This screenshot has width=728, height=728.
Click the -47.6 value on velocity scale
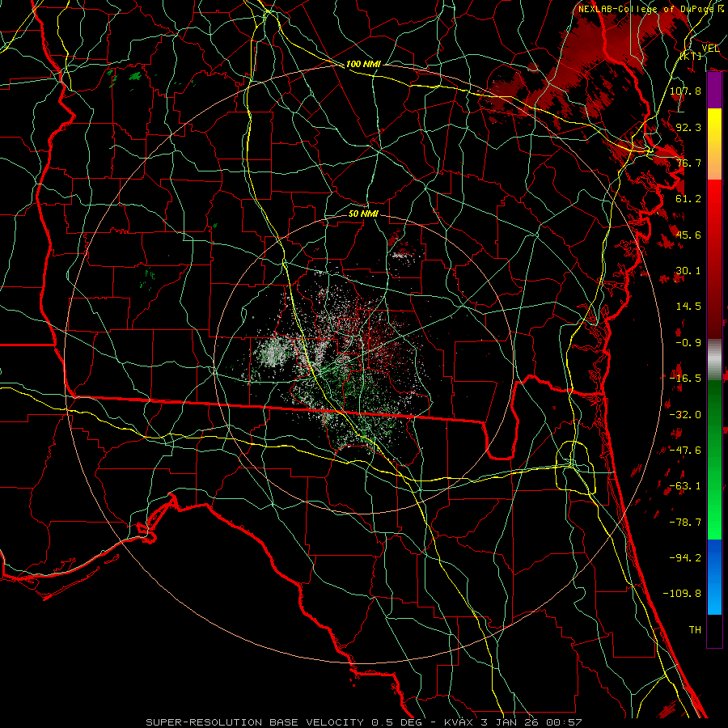tap(685, 451)
